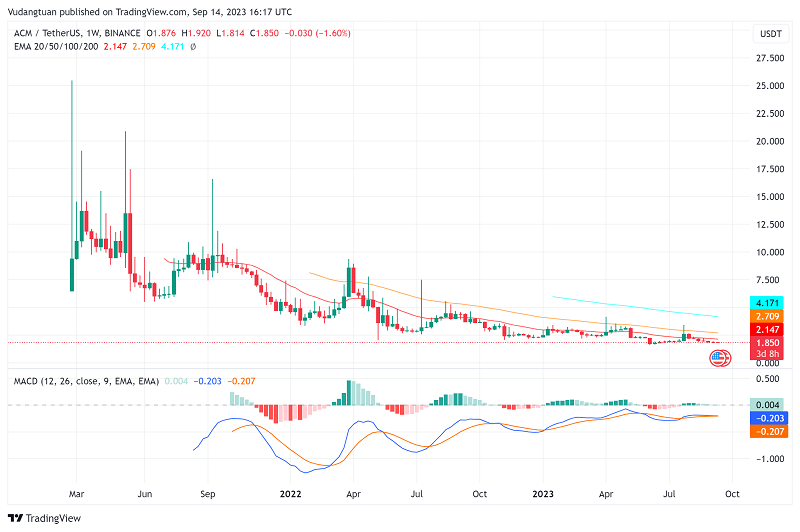Click the orange -0.207 signal value tag
The height and width of the screenshot is (532, 800).
coord(770,431)
